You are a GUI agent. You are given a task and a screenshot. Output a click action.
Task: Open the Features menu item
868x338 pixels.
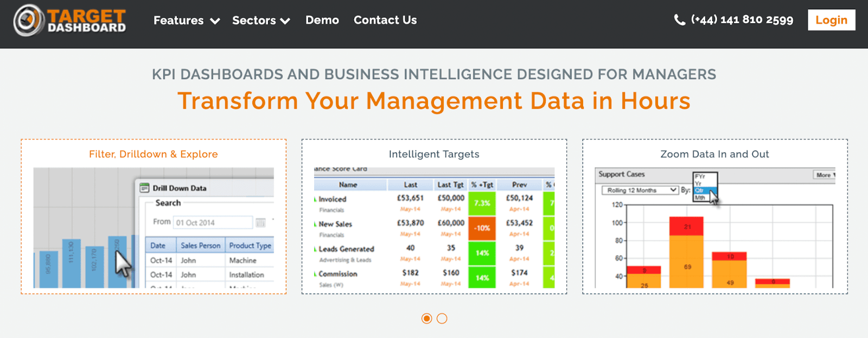pyautogui.click(x=178, y=20)
